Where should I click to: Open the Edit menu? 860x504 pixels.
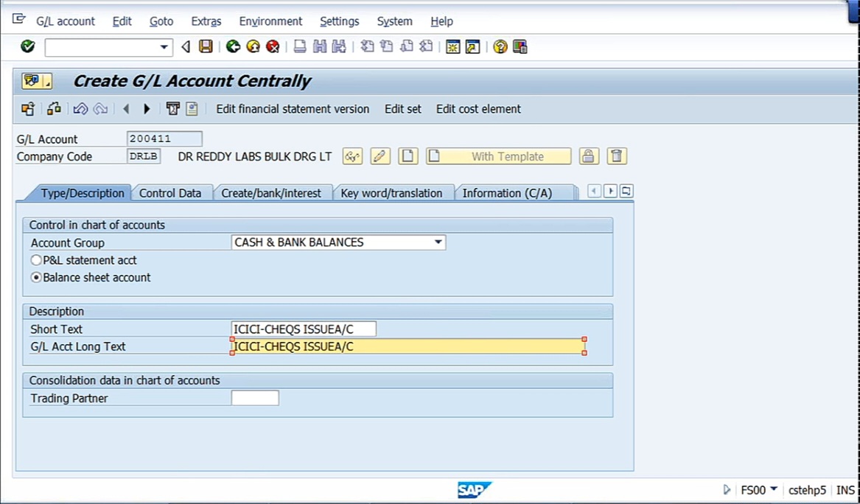tap(122, 21)
